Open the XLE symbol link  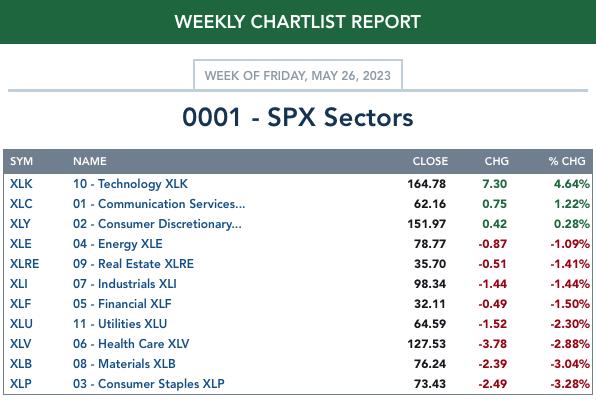tap(21, 244)
